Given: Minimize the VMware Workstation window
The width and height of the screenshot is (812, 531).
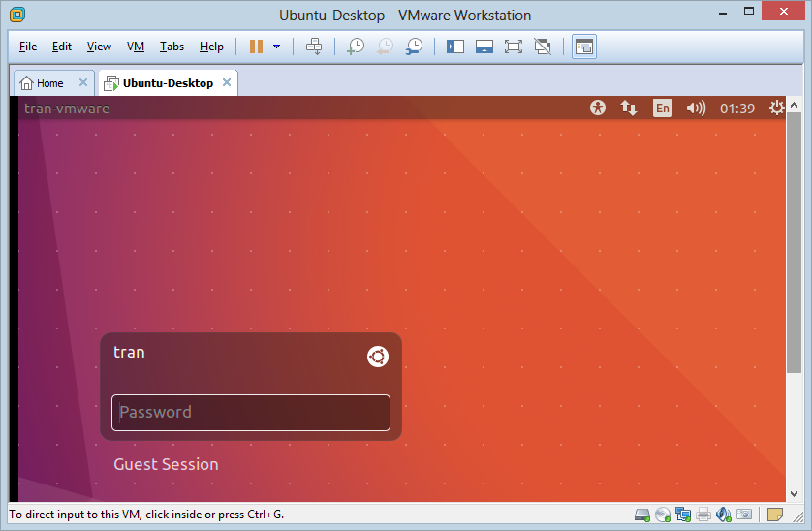Looking at the screenshot, I should pos(723,13).
